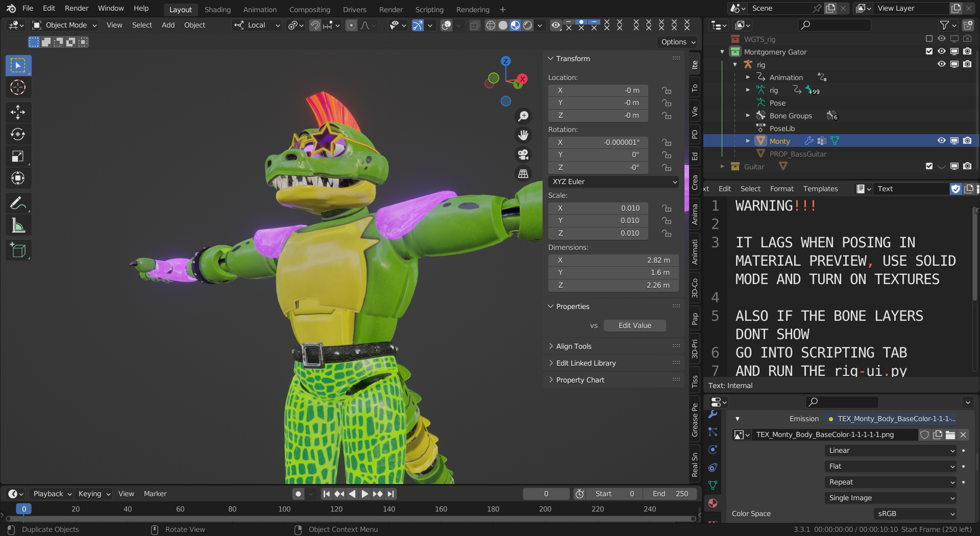Toggle the Guitar collection render camera

tap(967, 166)
